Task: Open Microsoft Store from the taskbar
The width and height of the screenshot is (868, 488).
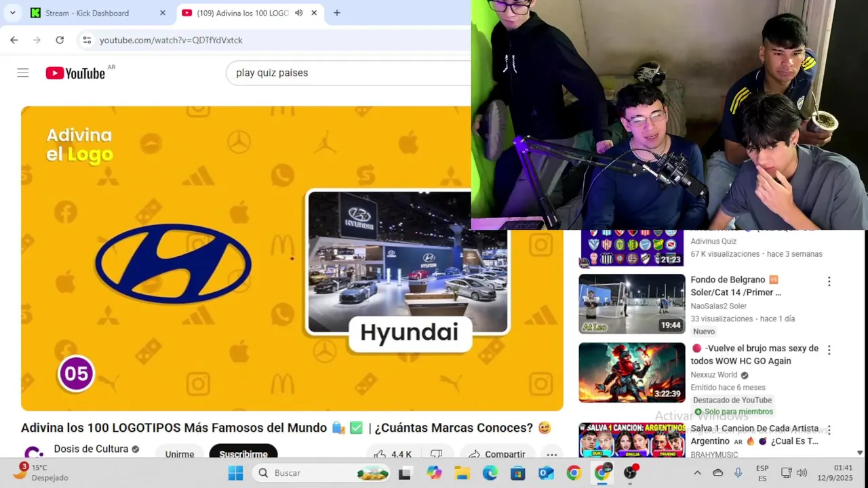Action: pos(518,473)
